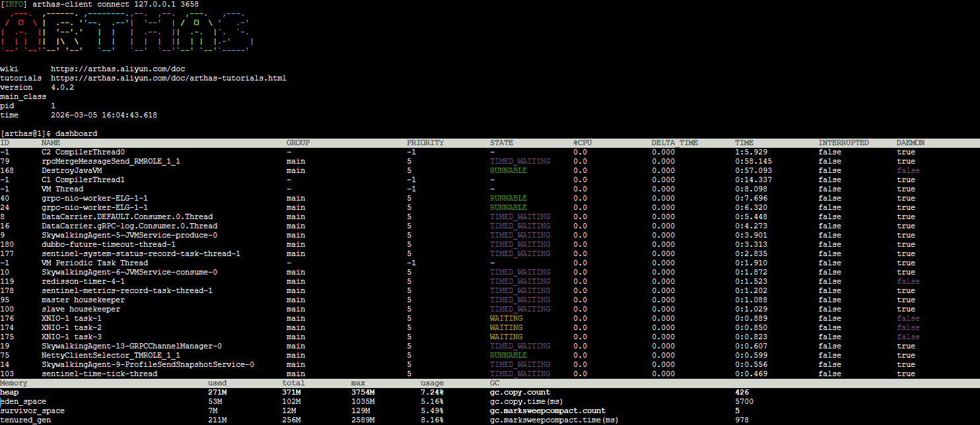Select the heap memory row label

(9, 392)
